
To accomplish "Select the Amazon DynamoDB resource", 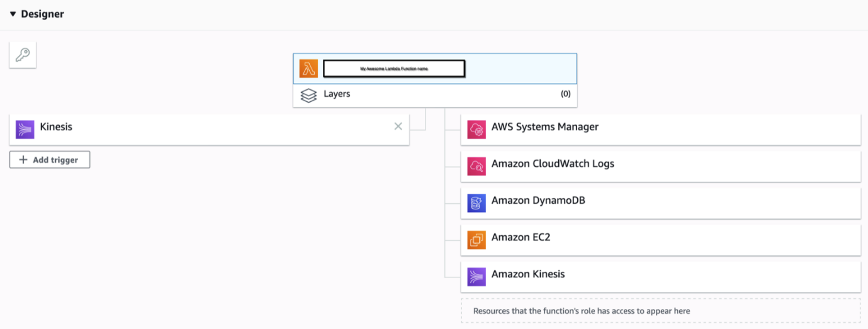I will tap(660, 203).
